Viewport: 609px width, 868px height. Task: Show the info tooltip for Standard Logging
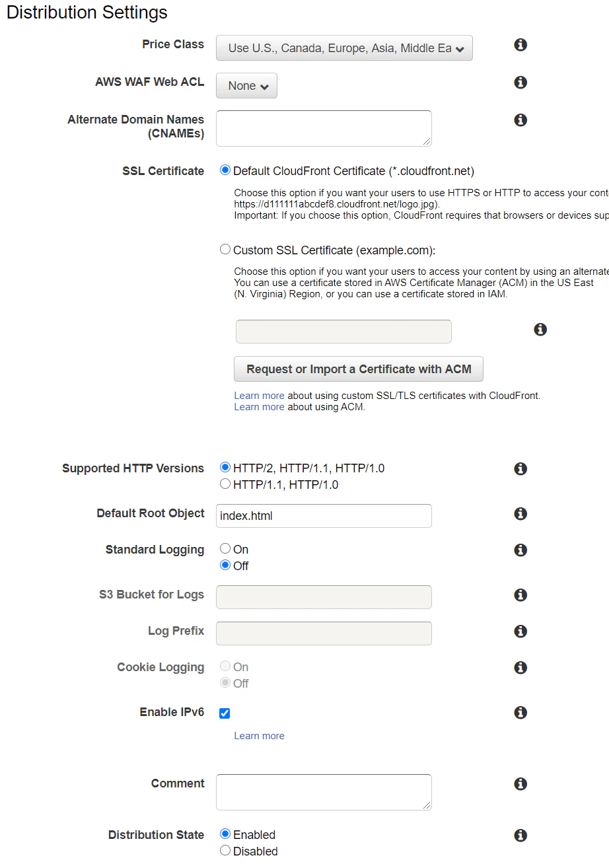point(520,550)
